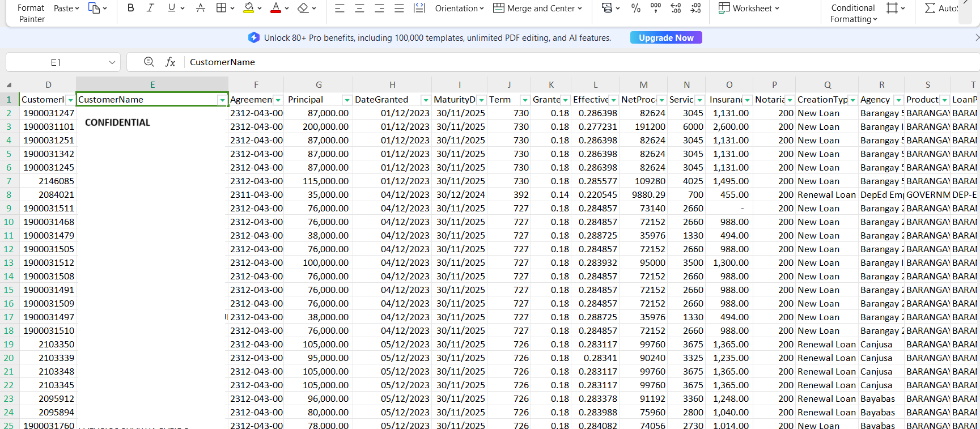
Task: Center align text horizontally
Action: coord(359,8)
